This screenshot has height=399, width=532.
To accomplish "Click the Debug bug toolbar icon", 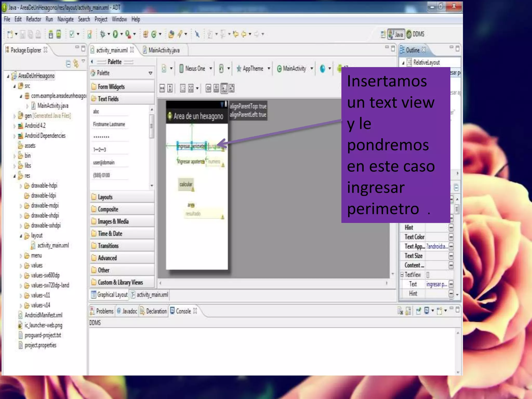I will point(103,34).
